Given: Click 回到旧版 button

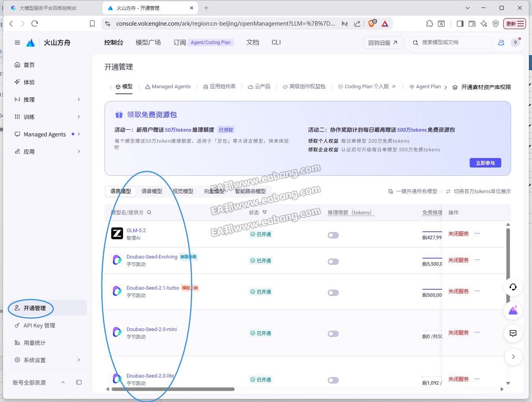Looking at the screenshot, I should coord(383,43).
